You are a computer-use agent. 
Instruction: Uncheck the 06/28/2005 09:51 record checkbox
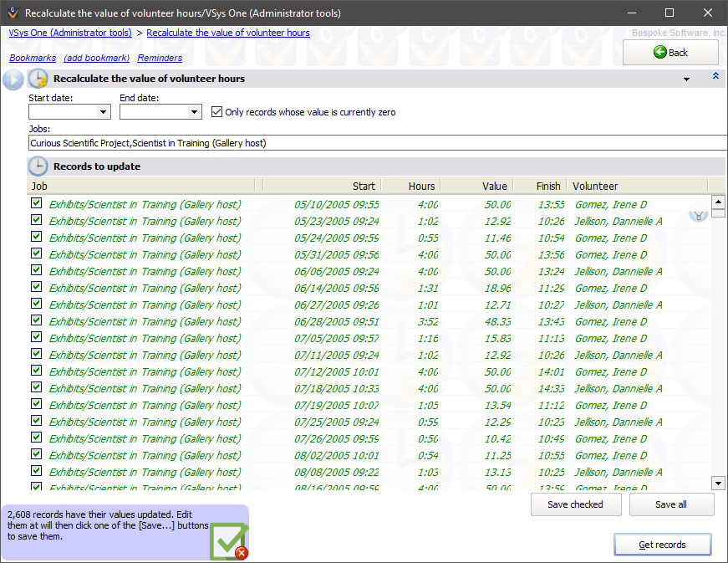pyautogui.click(x=36, y=320)
